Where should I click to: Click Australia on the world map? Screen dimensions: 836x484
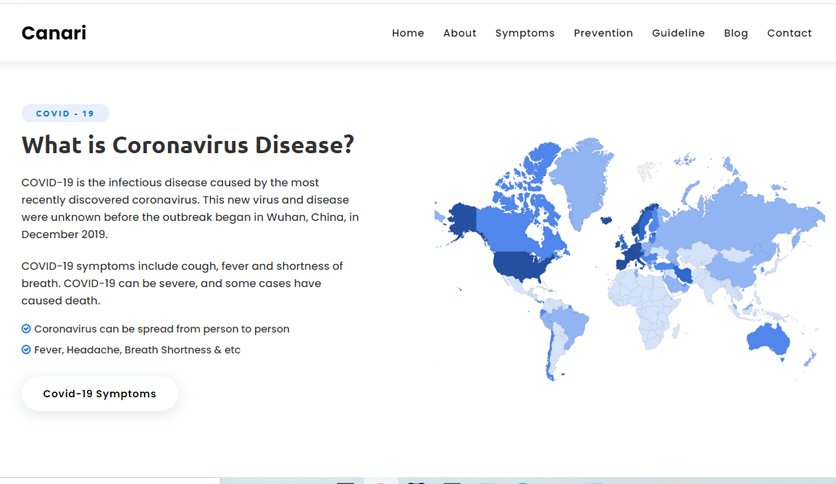coord(767,339)
